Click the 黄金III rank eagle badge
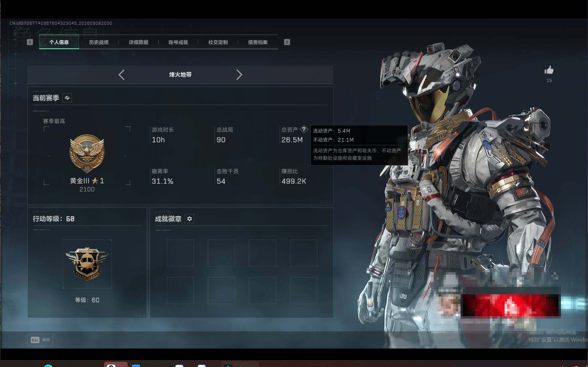Viewport: 588px width, 367px height. point(87,154)
